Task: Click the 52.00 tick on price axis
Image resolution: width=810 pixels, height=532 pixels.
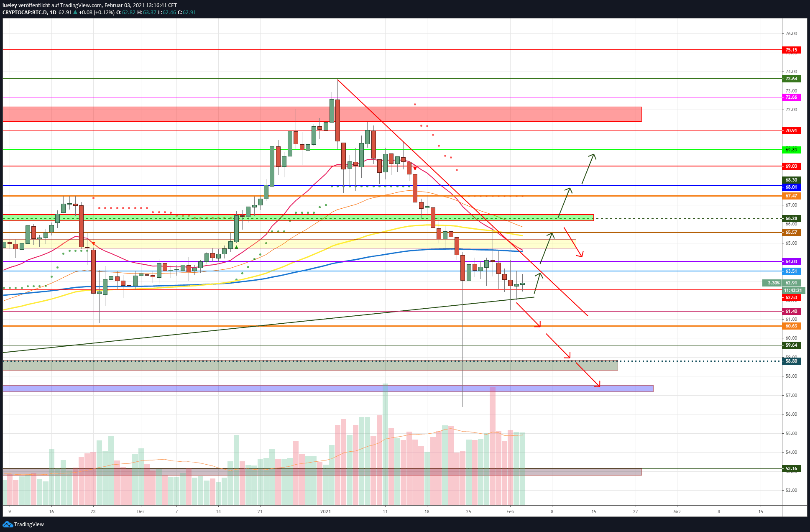Action: (791, 490)
